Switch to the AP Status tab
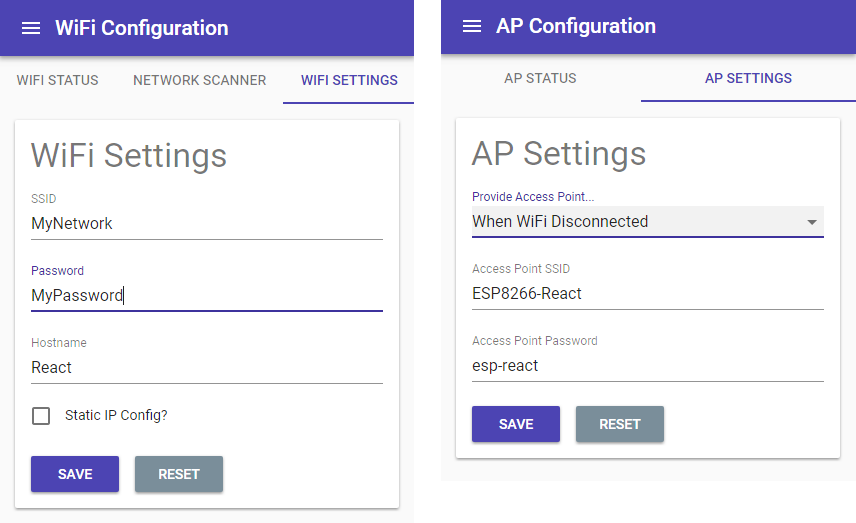Viewport: 856px width, 523px height. [x=540, y=78]
